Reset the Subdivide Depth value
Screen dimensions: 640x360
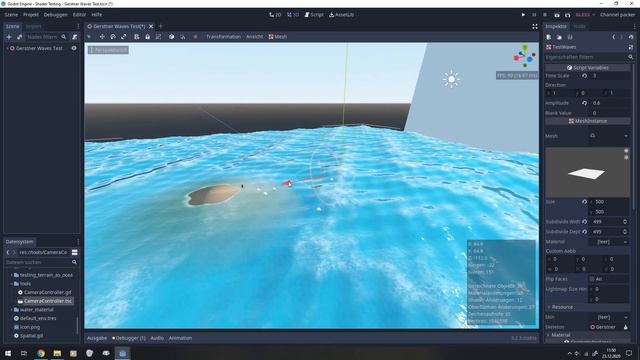(x=584, y=231)
